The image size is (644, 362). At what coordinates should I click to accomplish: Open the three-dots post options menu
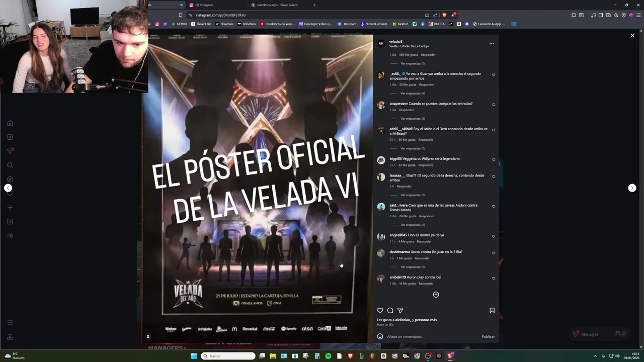tap(492, 43)
